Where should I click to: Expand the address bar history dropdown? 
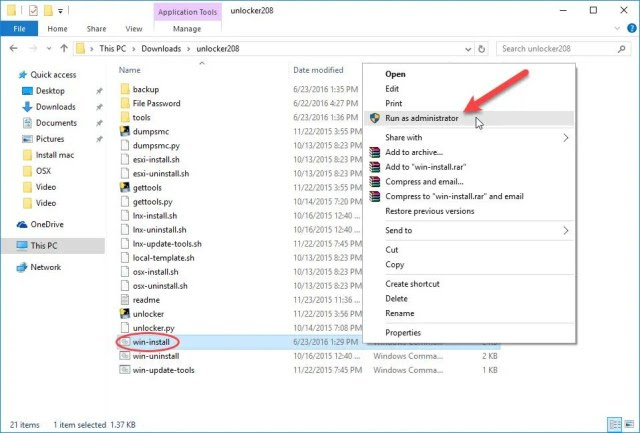(468, 49)
